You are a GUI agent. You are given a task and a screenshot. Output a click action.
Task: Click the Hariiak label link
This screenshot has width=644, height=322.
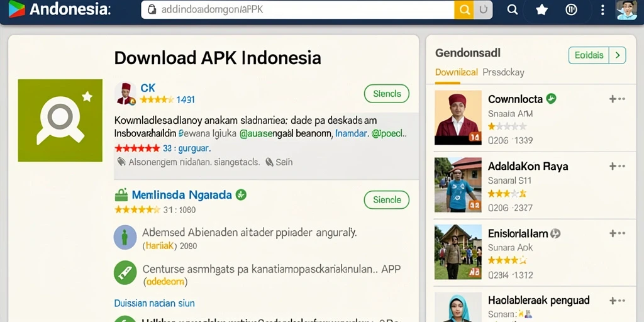(159, 246)
